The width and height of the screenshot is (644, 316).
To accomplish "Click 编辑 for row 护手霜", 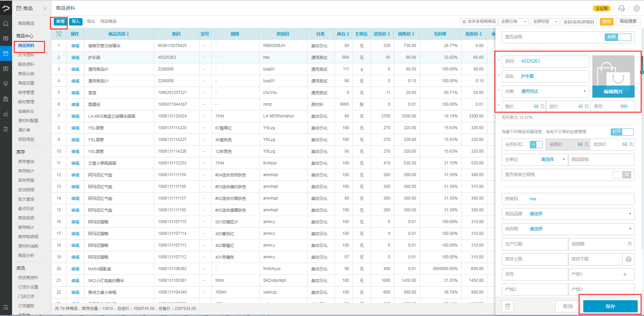I will point(75,57).
